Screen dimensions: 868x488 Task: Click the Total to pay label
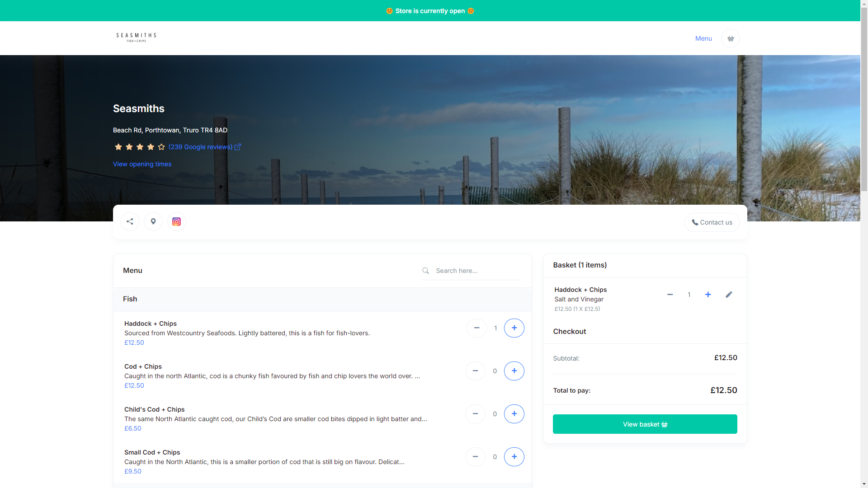571,390
